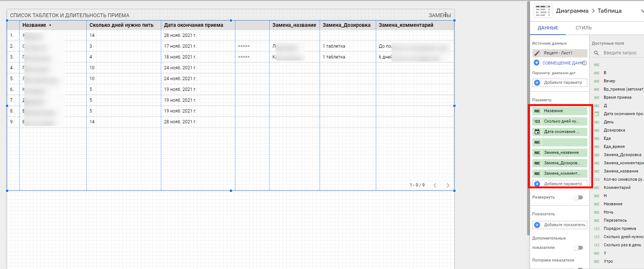
Task: Click the Дата окончания приема column header
Action: [194, 25]
